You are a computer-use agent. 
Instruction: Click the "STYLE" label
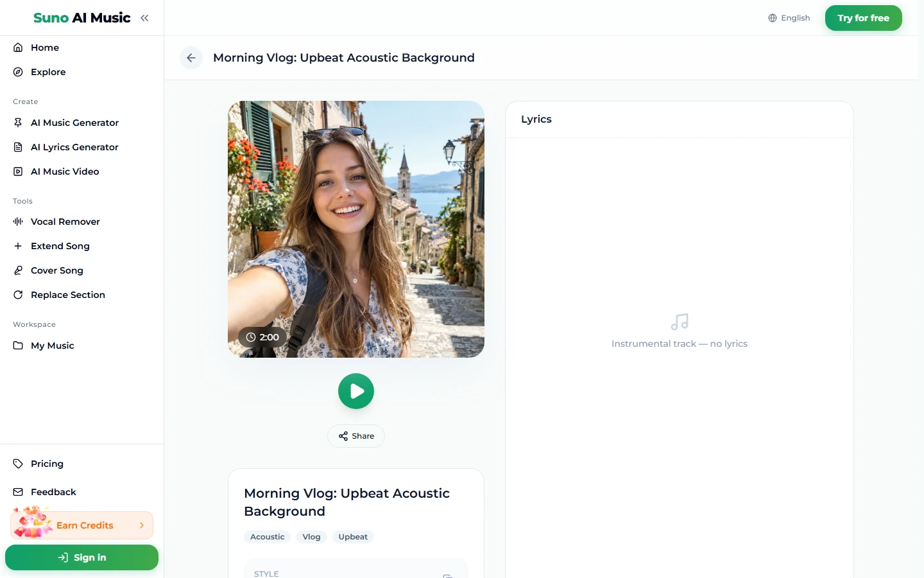(266, 574)
